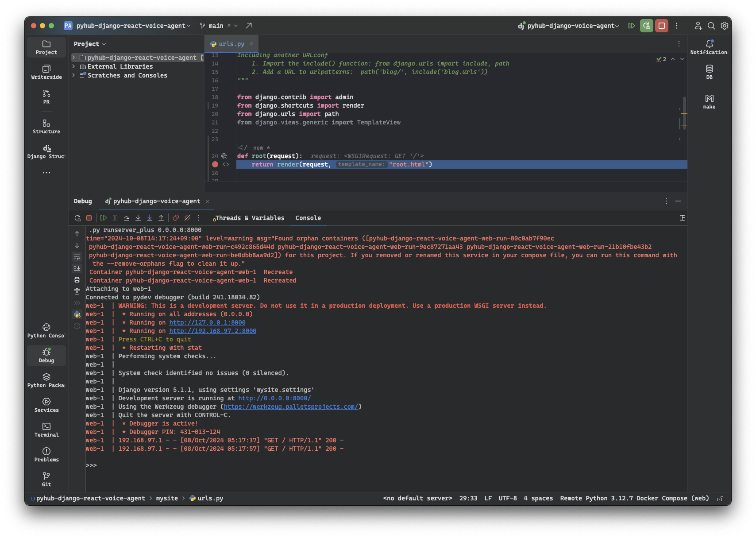Switch to the Console tab
Viewport: 756px width, 538px height.
308,218
